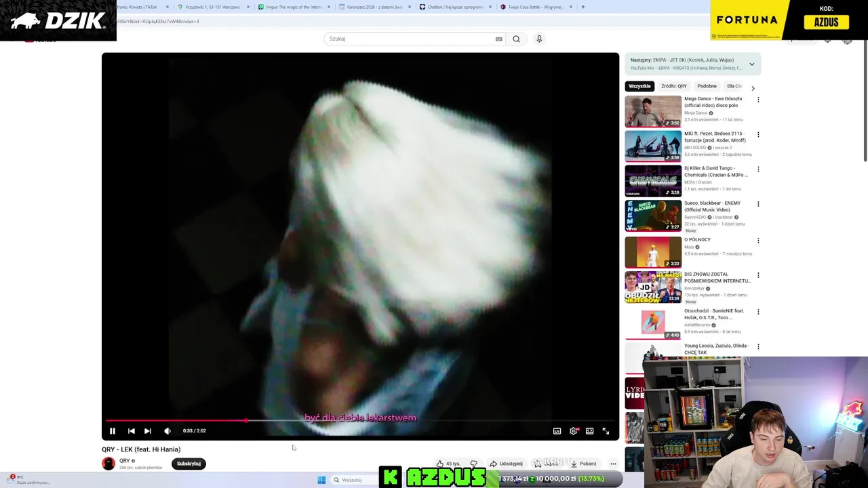This screenshot has height=488, width=868.
Task: Open Dj Killer & David Tango Chemicals thumbnail
Action: coord(653,181)
